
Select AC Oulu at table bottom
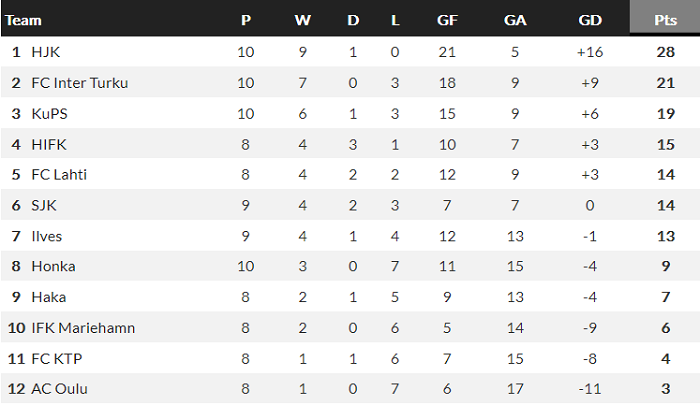tap(58, 389)
